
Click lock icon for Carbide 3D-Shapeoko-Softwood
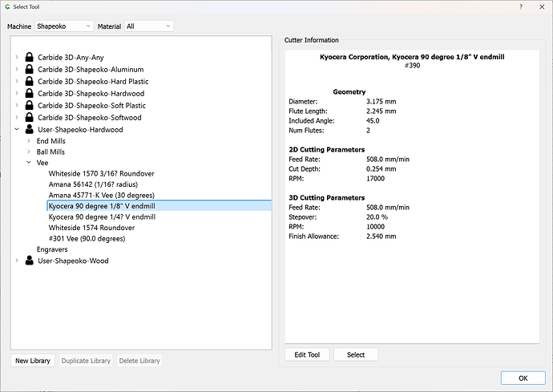pyautogui.click(x=30, y=118)
